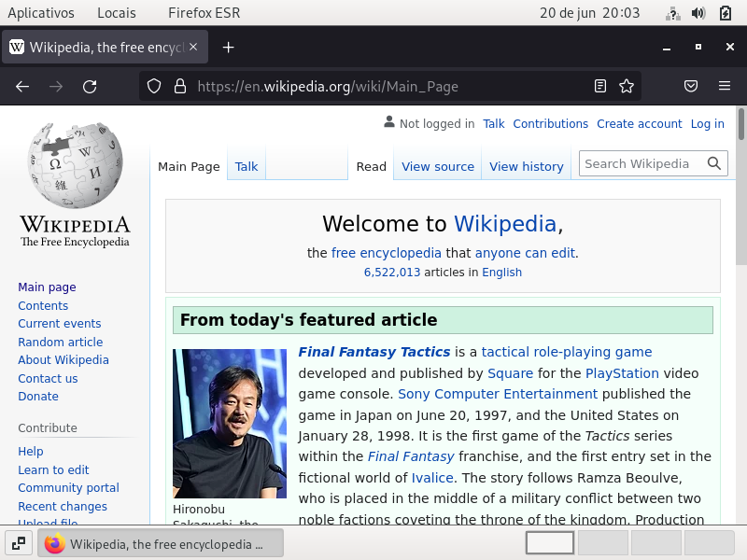Open Sony Computer Entertainment link

(498, 394)
